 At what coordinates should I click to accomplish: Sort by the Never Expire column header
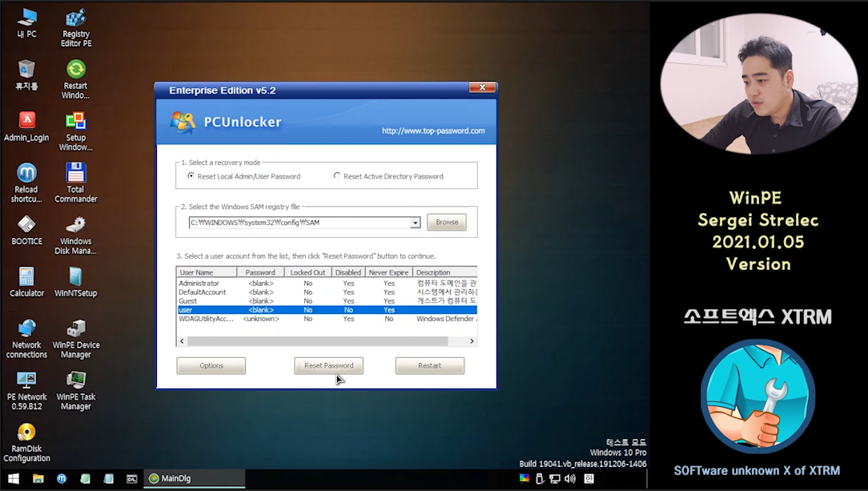(x=388, y=272)
